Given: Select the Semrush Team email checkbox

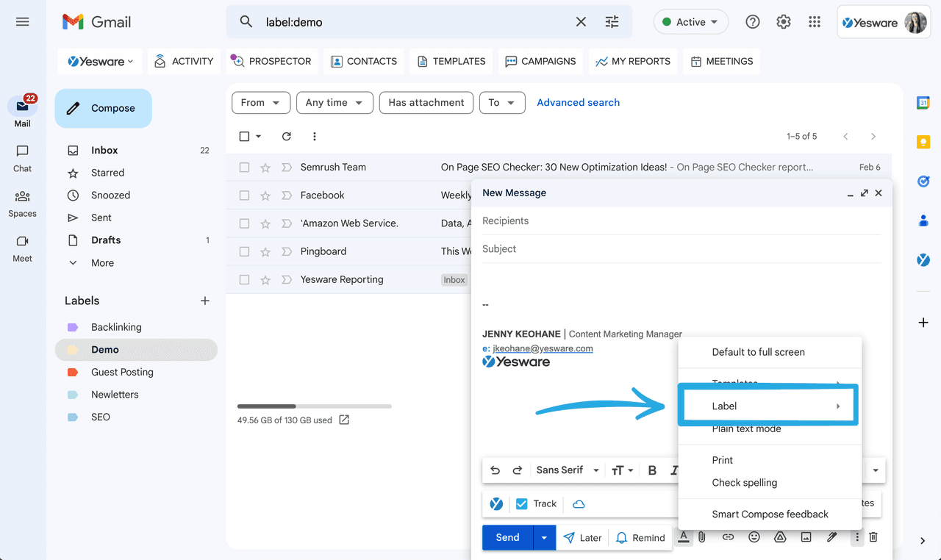Looking at the screenshot, I should point(245,168).
